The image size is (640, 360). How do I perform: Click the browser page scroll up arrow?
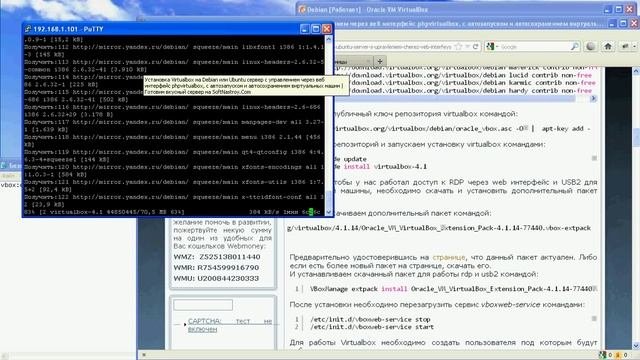(636, 71)
